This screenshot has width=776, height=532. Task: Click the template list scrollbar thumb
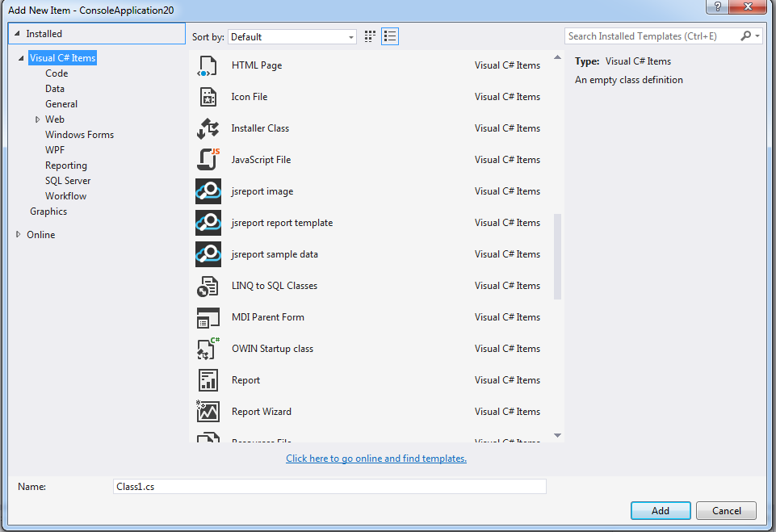point(558,257)
